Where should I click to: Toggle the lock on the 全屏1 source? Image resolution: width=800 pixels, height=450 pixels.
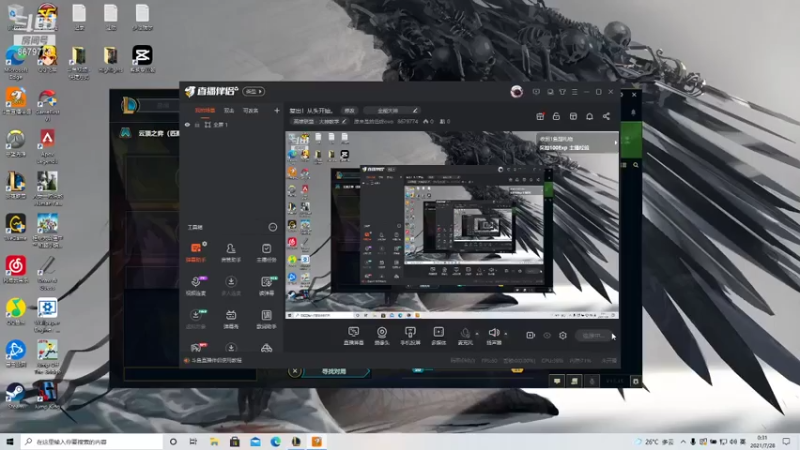click(x=197, y=125)
